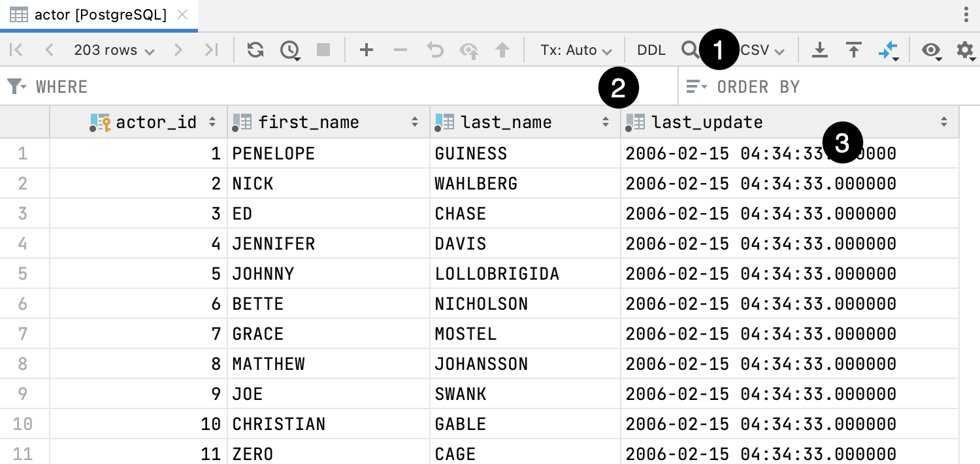
Task: Open the Tx: Auto transaction mode dropdown
Action: tap(575, 49)
